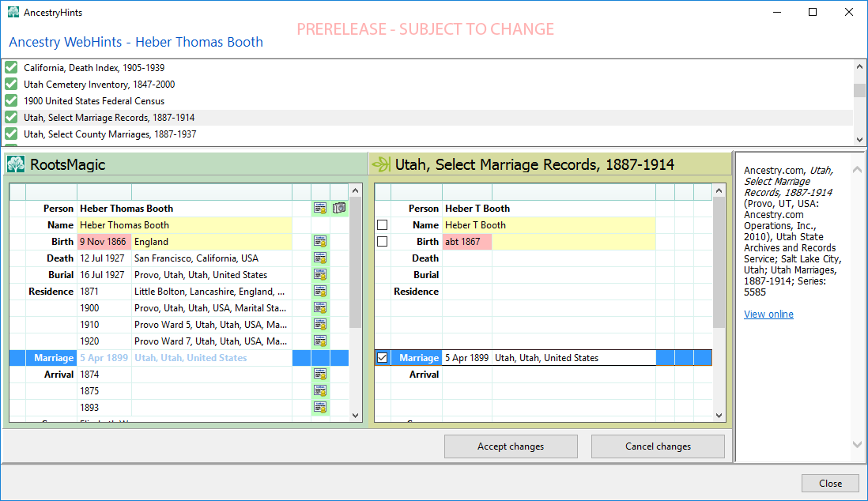Click the Ancestry record panel scrollbar thumb
This screenshot has height=501, width=868.
point(719,262)
